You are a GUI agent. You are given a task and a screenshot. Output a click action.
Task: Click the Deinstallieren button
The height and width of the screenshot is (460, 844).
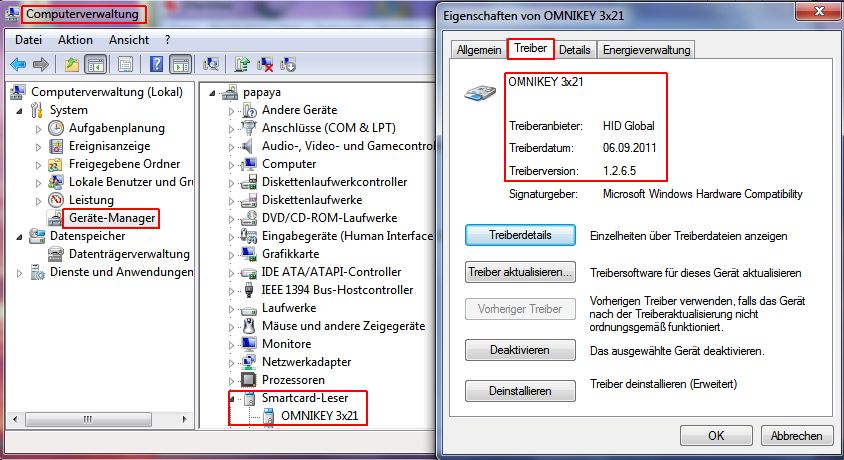click(x=521, y=390)
